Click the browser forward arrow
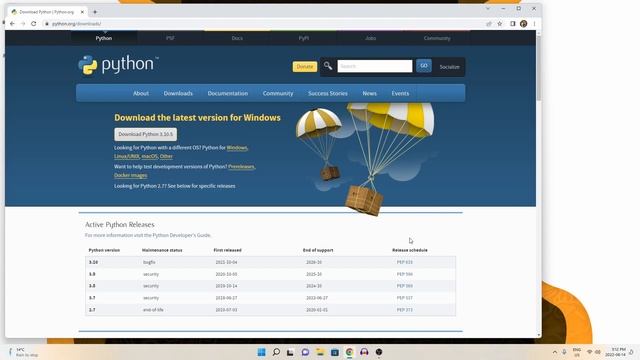Screen dimensions: 640x360 (x=23, y=24)
